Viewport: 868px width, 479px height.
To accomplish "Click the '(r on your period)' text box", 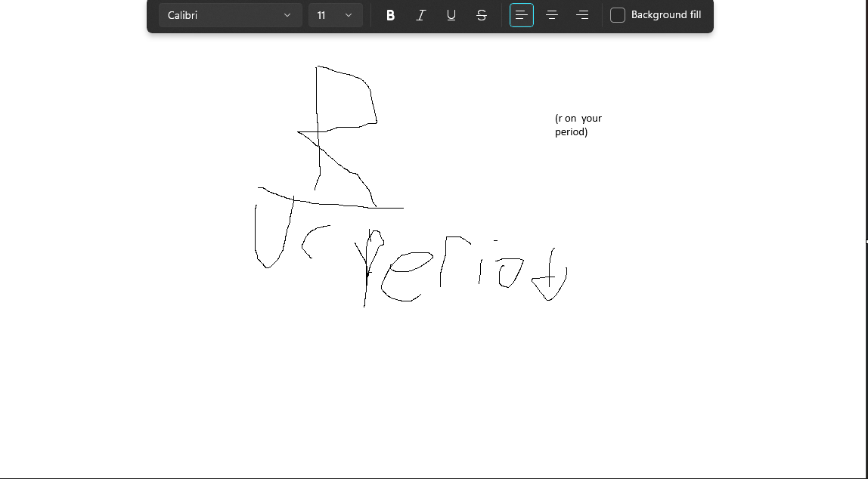I will (x=578, y=125).
